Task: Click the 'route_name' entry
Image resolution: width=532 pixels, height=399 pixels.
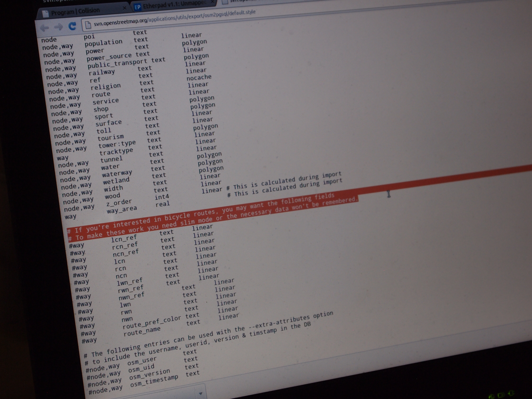Action: click(142, 332)
